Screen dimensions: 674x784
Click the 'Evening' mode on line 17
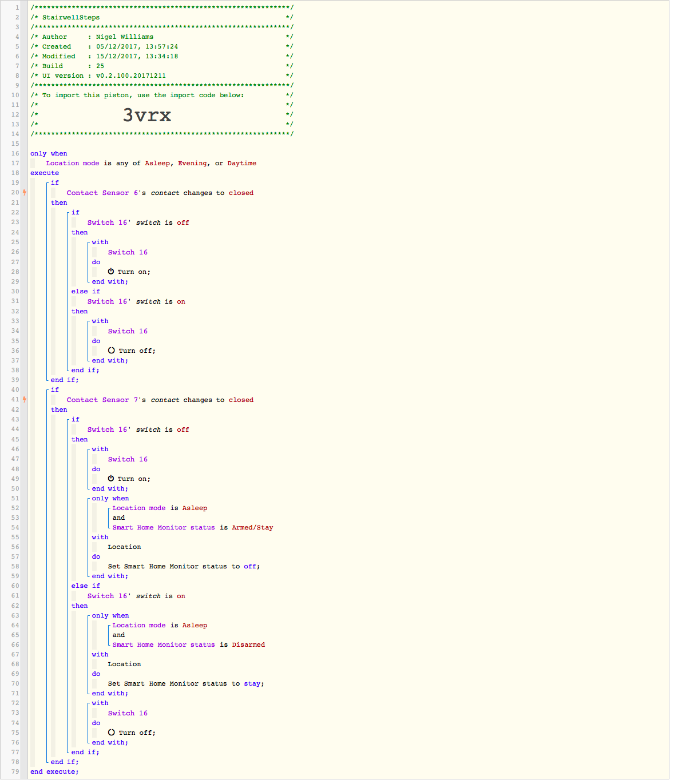coord(192,163)
